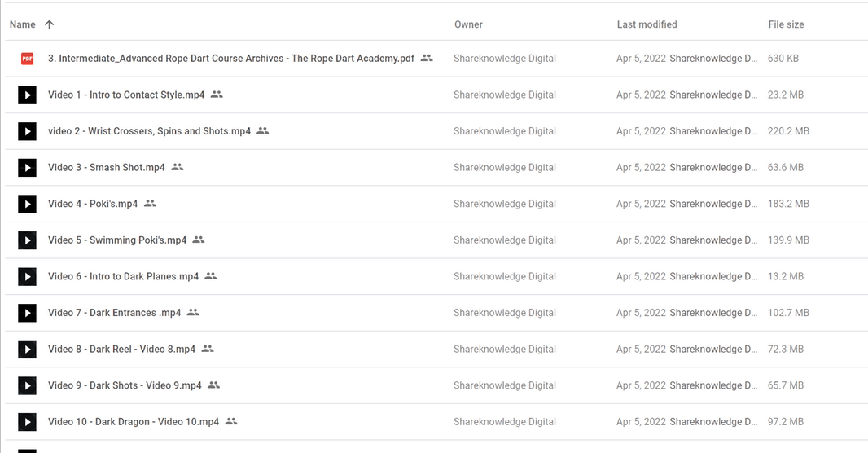Click video icon for Dark Reel - Video 8.mp4
Screen dimensions: 868x453
point(27,349)
